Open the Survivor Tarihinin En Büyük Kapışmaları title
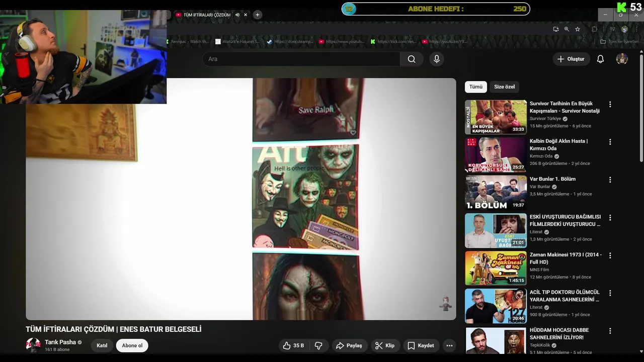This screenshot has width=644, height=362. tap(565, 107)
